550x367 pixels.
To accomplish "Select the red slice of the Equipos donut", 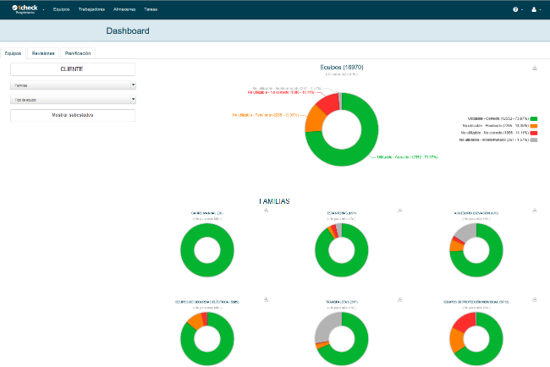I will (x=328, y=104).
